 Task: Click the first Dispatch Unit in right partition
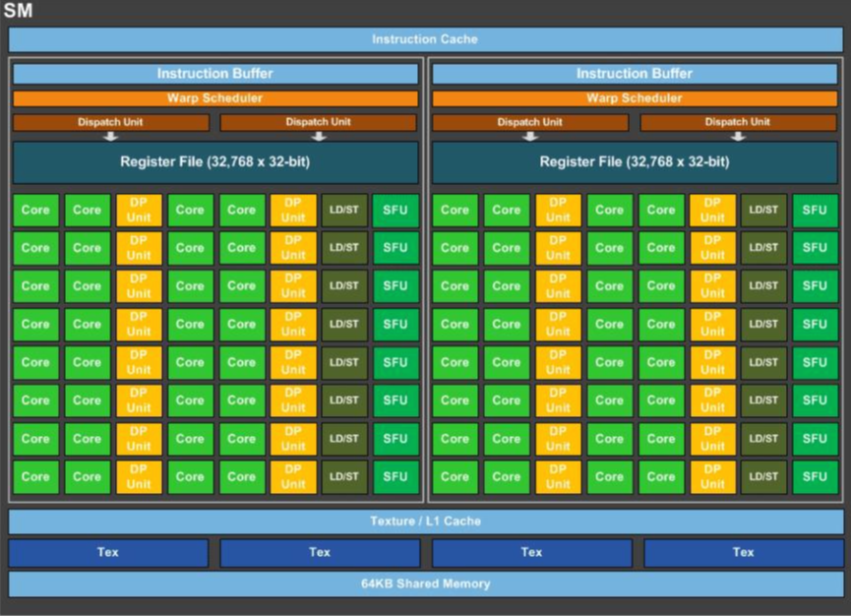(x=530, y=122)
